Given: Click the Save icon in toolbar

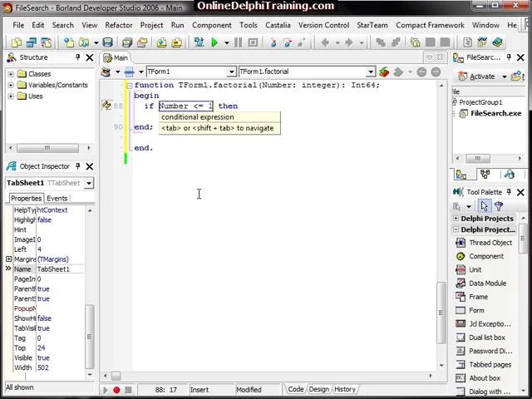Looking at the screenshot, I should pyautogui.click(x=107, y=42).
